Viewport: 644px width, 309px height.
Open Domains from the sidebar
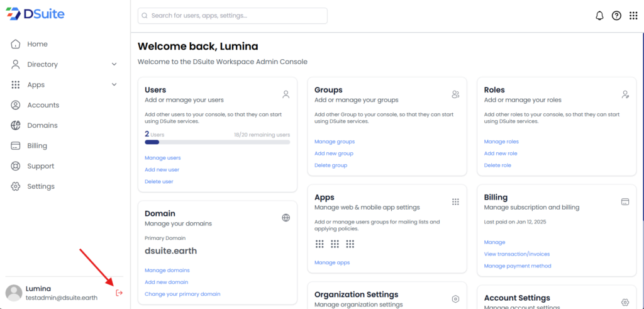[x=42, y=125]
